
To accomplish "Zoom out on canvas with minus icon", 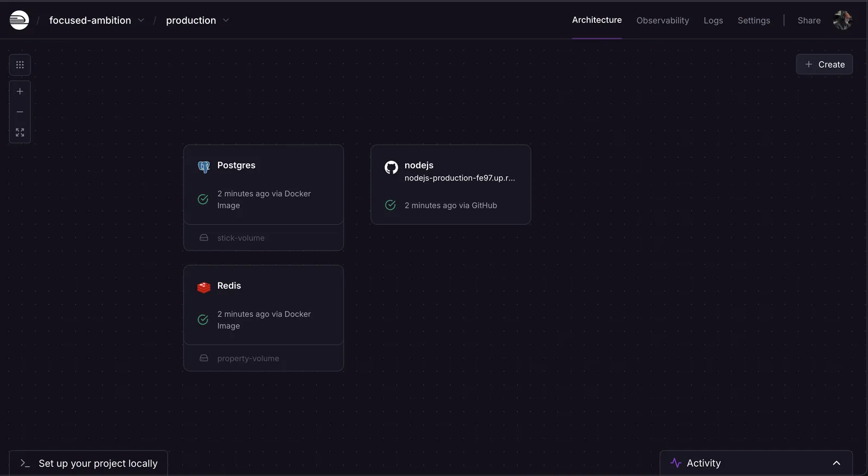I will [20, 112].
